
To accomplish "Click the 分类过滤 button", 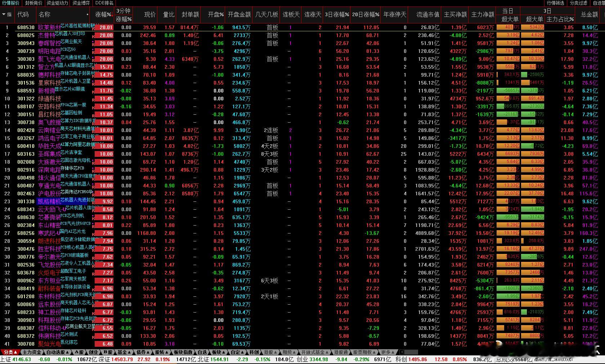I will (x=579, y=3).
